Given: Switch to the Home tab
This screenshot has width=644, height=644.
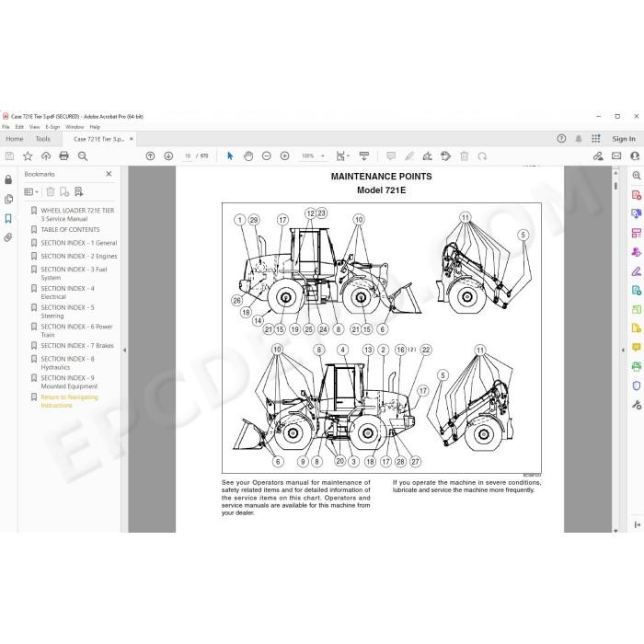Looking at the screenshot, I should pyautogui.click(x=15, y=139).
